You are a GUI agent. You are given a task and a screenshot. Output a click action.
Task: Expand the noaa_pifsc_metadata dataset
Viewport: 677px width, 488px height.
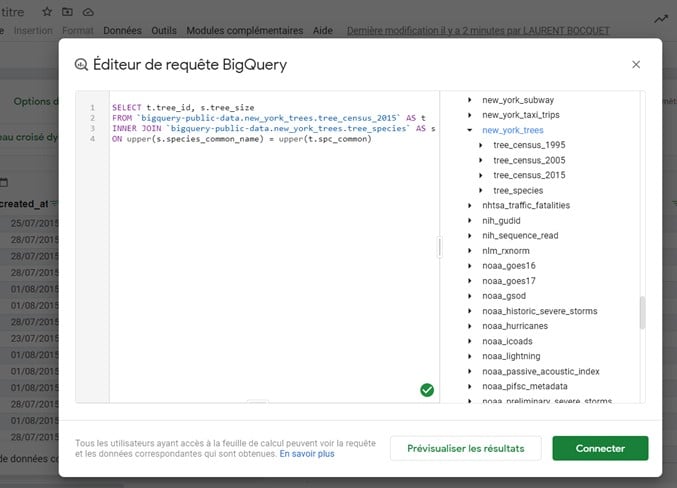[x=470, y=387]
